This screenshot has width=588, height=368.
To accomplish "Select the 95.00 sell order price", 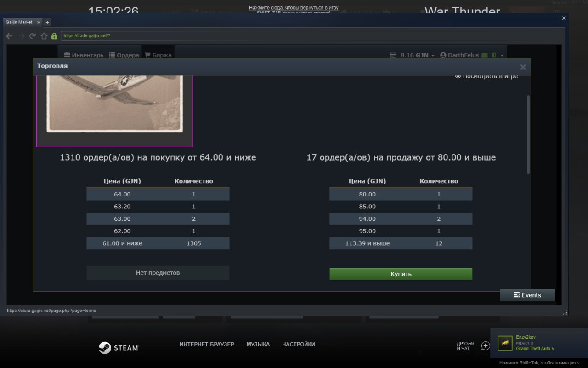I will [x=367, y=231].
